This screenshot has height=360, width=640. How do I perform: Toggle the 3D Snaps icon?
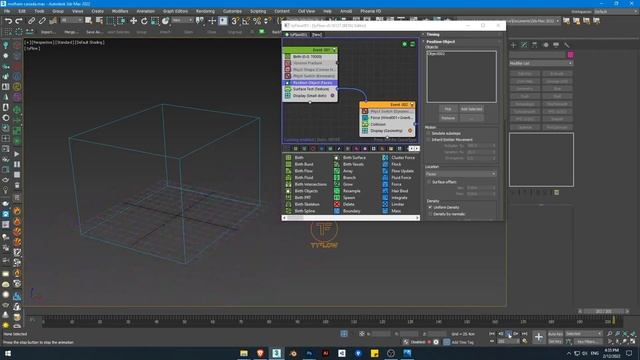point(235,21)
